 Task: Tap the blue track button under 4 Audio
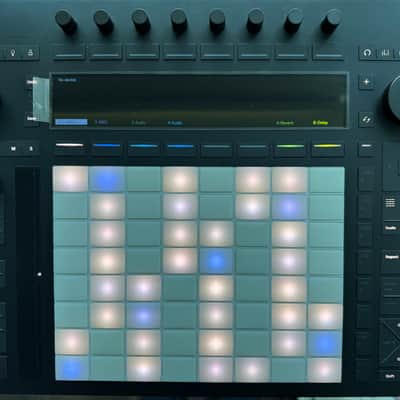coord(180,148)
